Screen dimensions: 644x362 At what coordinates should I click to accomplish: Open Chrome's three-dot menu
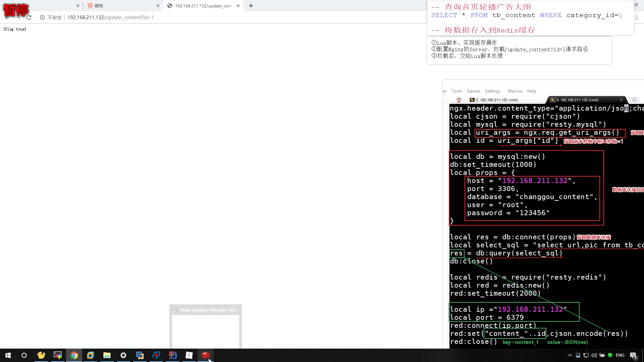(637, 17)
